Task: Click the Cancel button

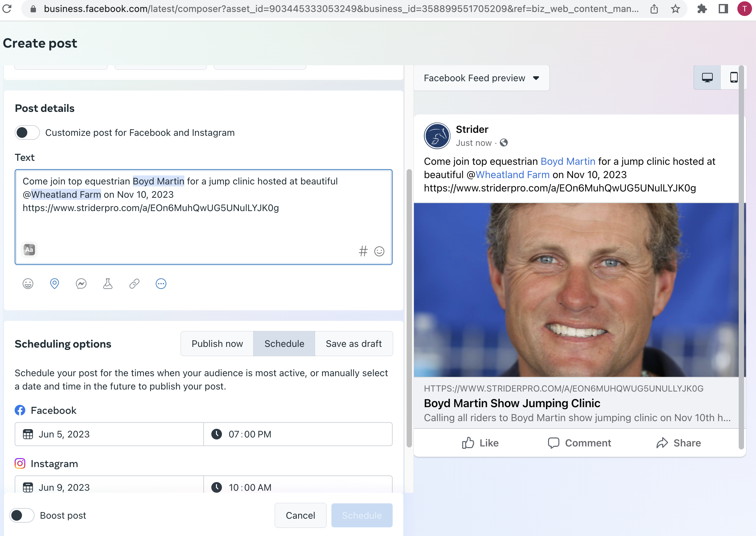Action: (300, 515)
